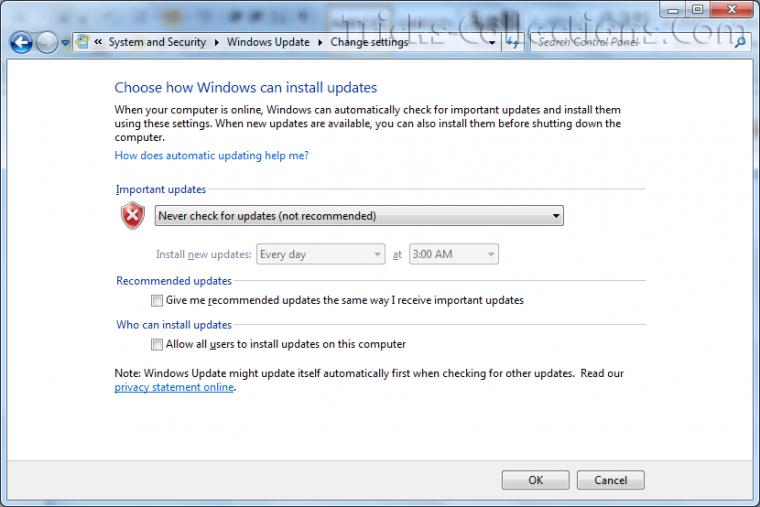Open the address bar history dropdown
This screenshot has height=507, width=760.
pyautogui.click(x=492, y=43)
